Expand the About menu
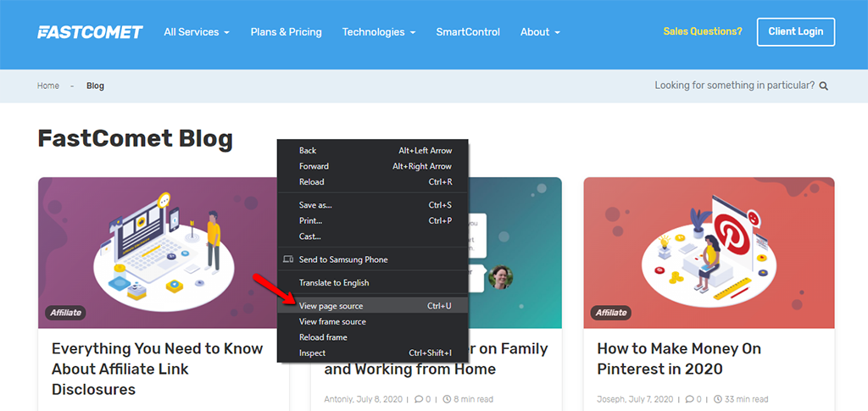This screenshot has height=411, width=868. (540, 32)
